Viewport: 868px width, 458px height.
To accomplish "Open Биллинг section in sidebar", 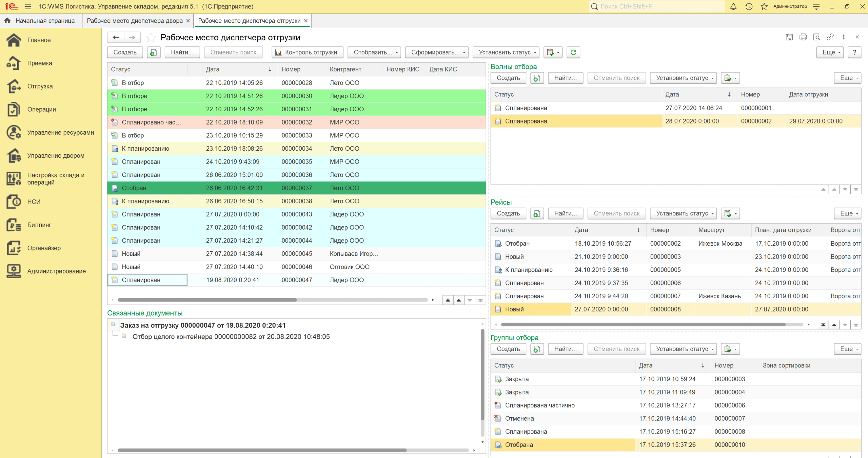I will 39,225.
